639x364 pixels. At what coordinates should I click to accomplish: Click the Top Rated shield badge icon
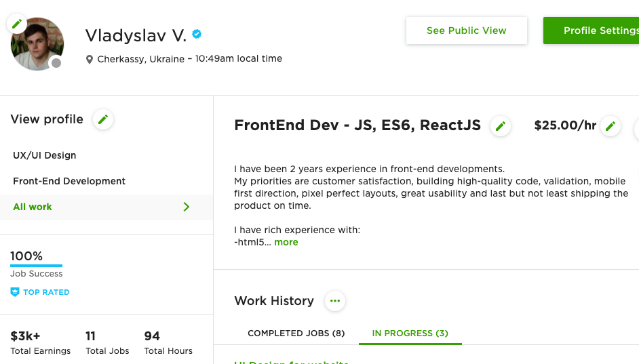pyautogui.click(x=15, y=292)
